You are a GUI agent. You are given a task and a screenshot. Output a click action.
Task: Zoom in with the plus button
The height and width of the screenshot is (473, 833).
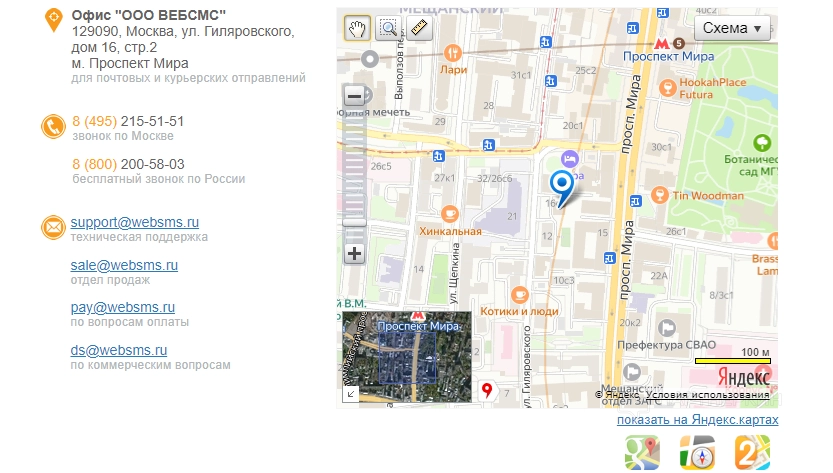[354, 254]
